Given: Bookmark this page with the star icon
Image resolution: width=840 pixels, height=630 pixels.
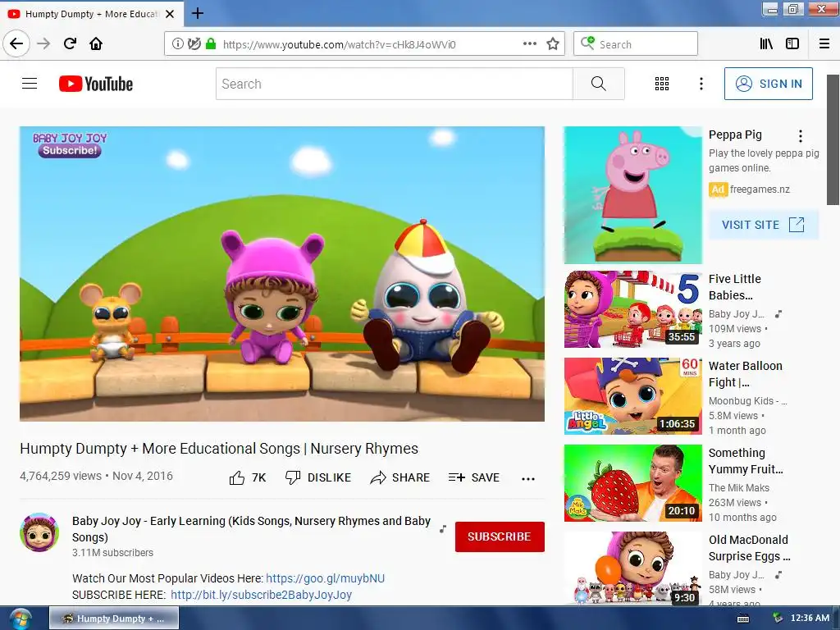Looking at the screenshot, I should pyautogui.click(x=553, y=44).
